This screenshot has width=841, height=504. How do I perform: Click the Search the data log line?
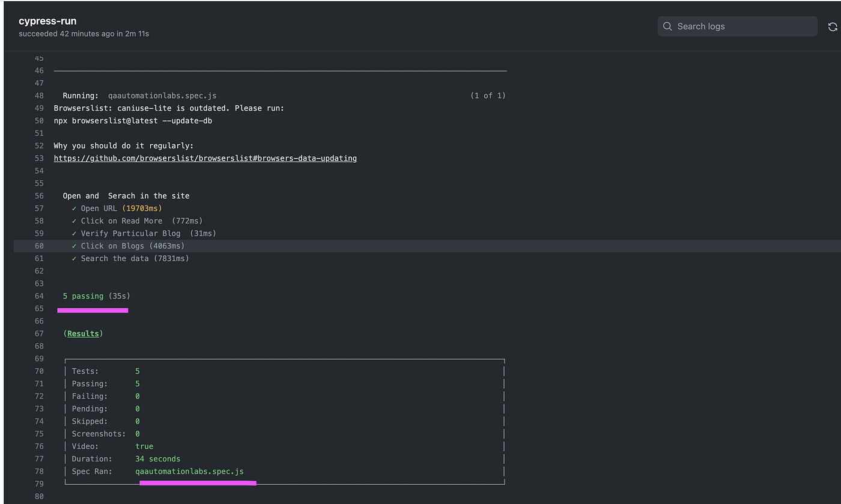(x=130, y=258)
